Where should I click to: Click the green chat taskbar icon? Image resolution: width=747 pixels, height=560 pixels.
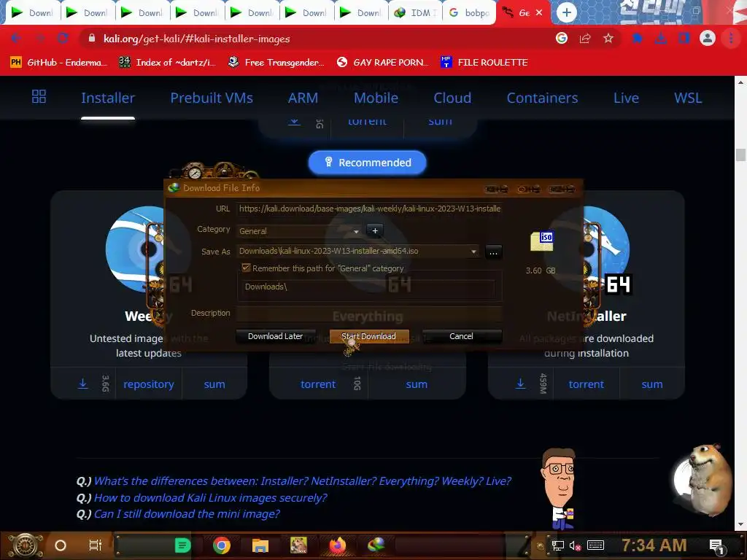coord(182,545)
